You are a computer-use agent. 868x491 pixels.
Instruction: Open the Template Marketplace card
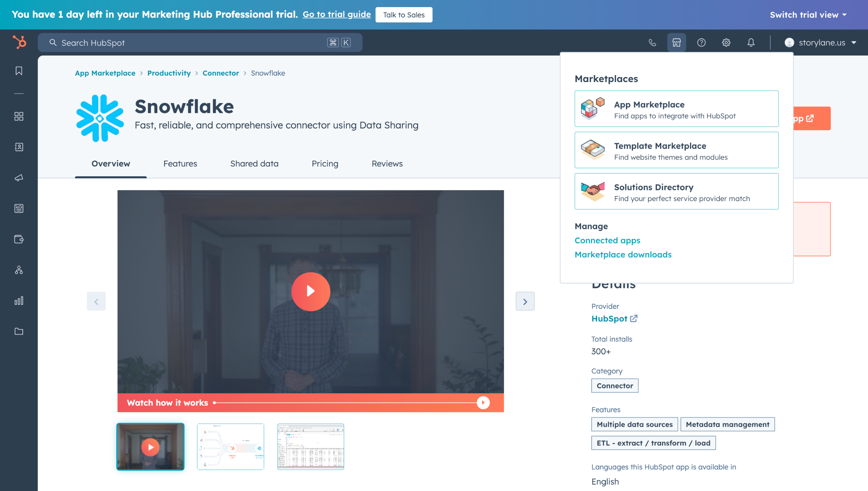pyautogui.click(x=676, y=150)
